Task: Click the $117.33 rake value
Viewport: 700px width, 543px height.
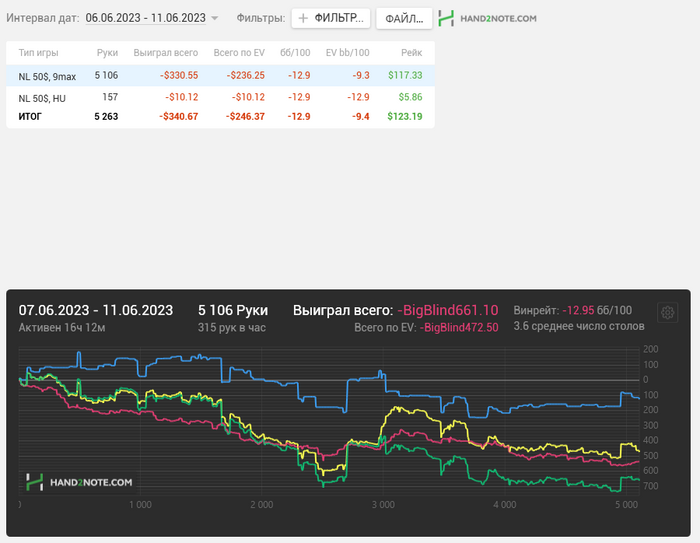Action: (x=405, y=75)
